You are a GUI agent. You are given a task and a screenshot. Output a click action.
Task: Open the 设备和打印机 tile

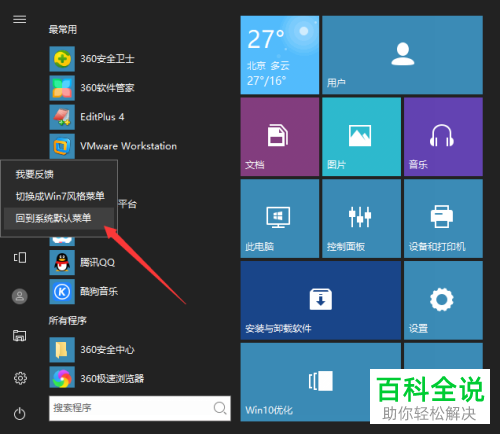443,219
